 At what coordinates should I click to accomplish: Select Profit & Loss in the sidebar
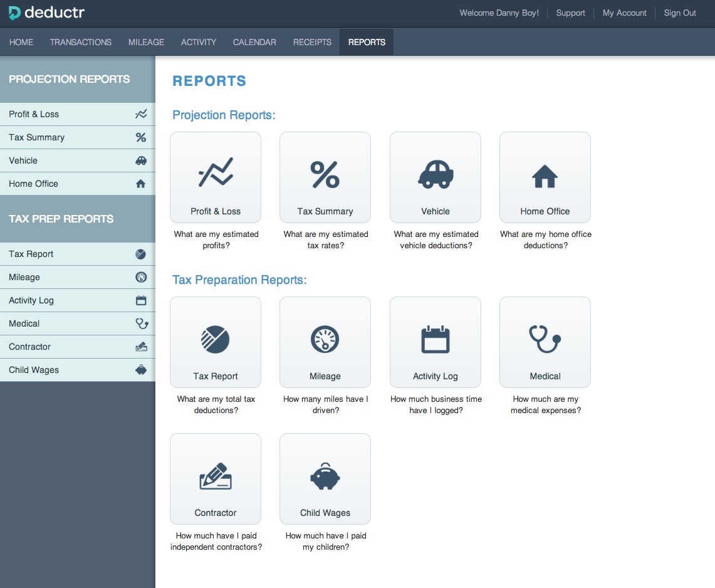tap(78, 114)
